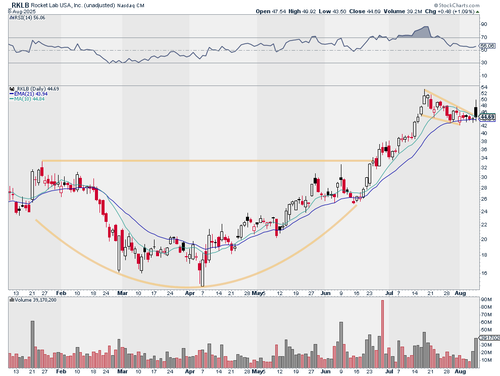Screen dimensions: 500x376
Task: Click the current volume tag on the volume axis
Action: pyautogui.click(x=489, y=338)
